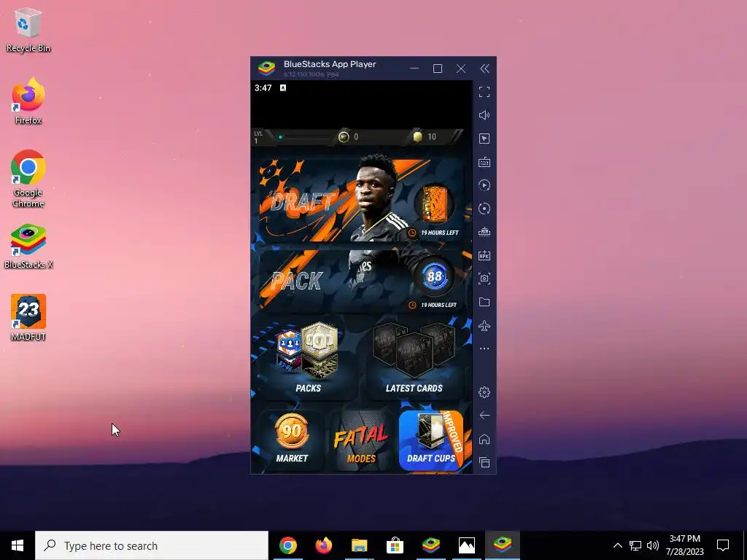Open BlueStacks game controls keyboard icon
Viewport: 747px width, 560px height.
pyautogui.click(x=484, y=162)
